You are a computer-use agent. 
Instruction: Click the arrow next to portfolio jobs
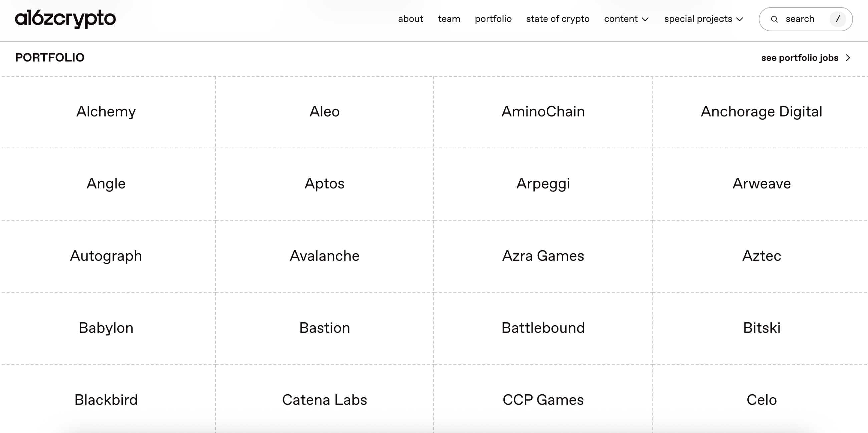(x=848, y=58)
